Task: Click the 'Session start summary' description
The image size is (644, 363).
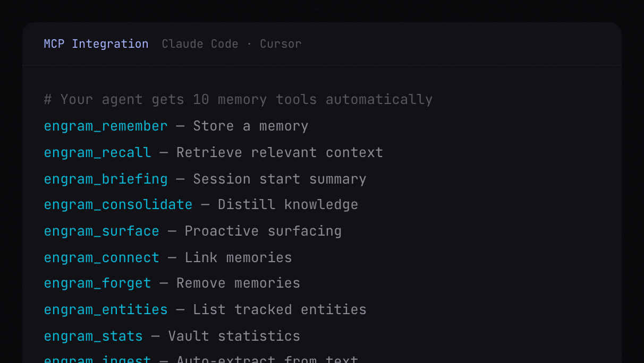Action: 279,179
